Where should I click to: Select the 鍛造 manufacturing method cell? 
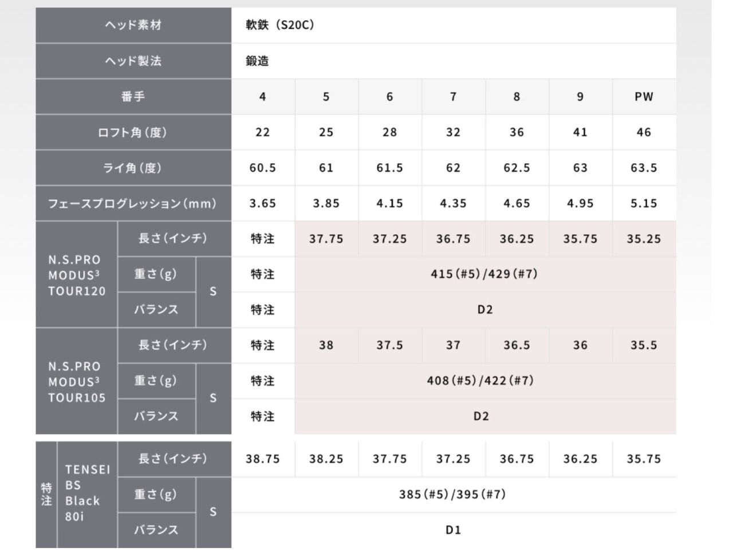click(257, 61)
